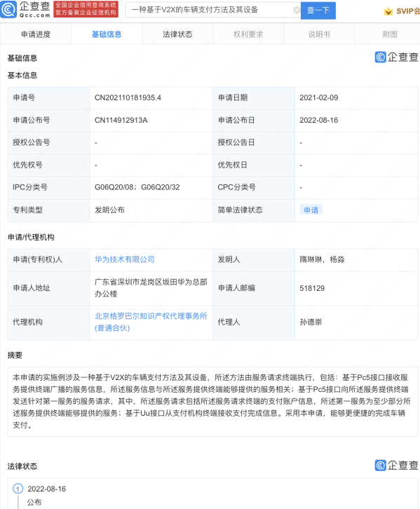Open applicant link 华为技术有限公司
The width and height of the screenshot is (420, 509).
pos(124,259)
